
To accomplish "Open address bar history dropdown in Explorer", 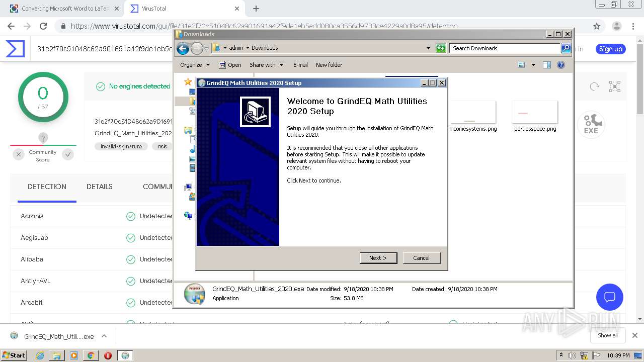I will (428, 48).
